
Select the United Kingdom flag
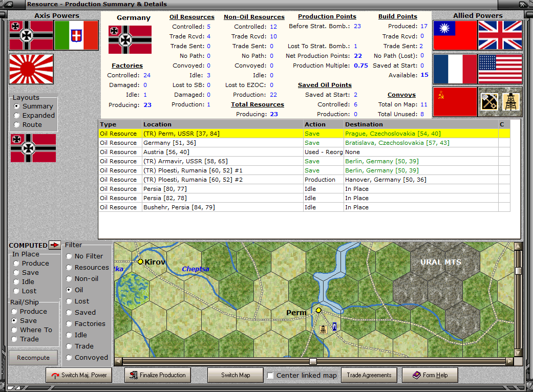pos(500,35)
